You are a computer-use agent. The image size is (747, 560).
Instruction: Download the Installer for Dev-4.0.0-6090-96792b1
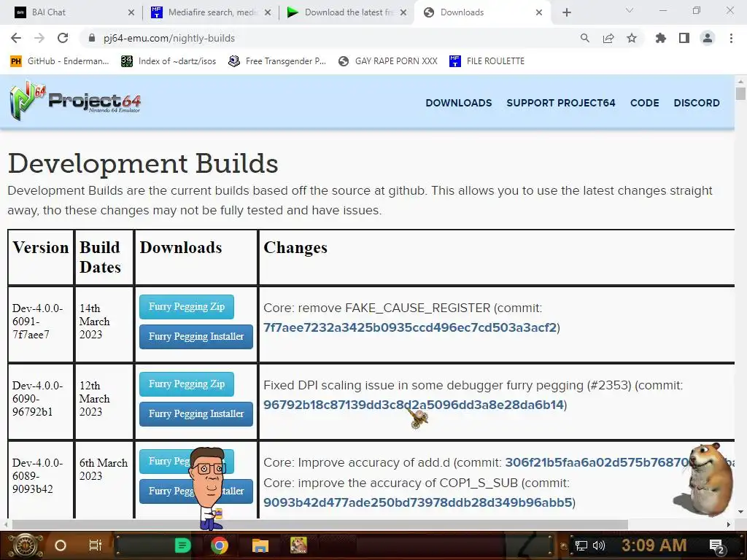196,414
